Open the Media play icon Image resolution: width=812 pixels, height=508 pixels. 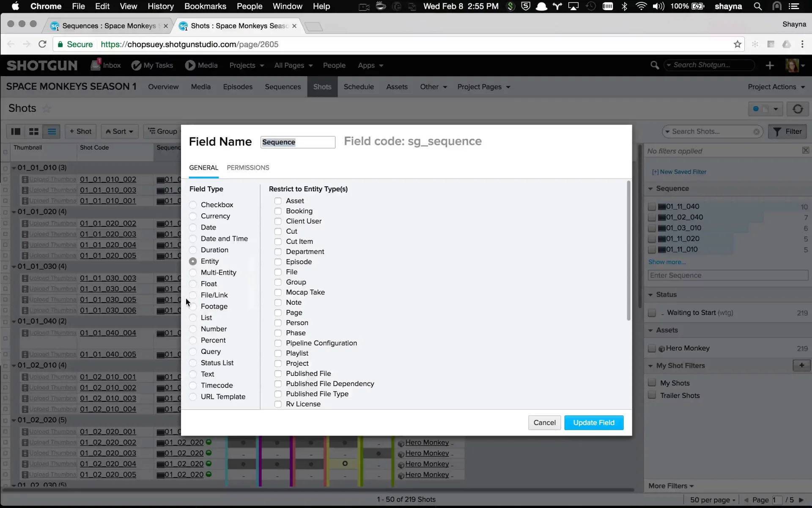tap(190, 65)
